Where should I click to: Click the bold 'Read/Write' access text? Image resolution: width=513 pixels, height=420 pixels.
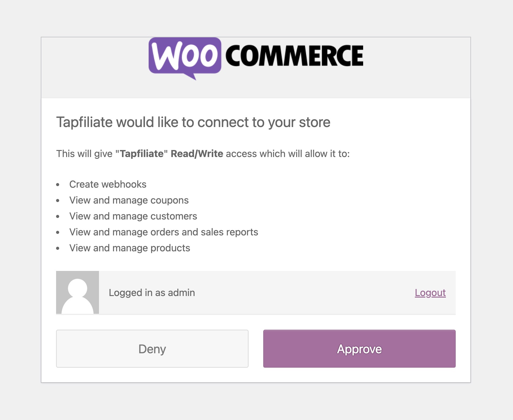[x=197, y=154]
